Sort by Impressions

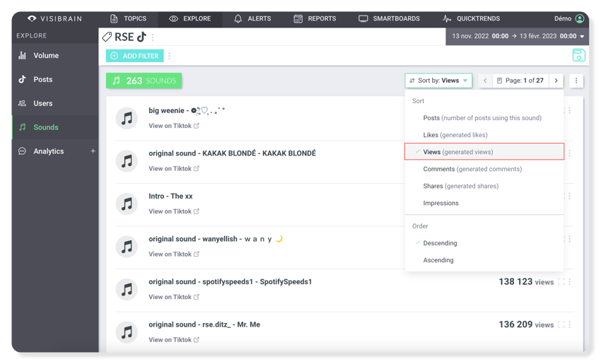pyautogui.click(x=484, y=203)
